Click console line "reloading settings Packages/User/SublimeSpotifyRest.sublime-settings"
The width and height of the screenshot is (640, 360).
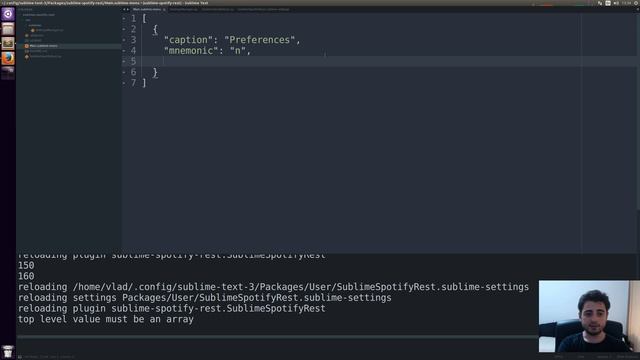[x=204, y=298]
